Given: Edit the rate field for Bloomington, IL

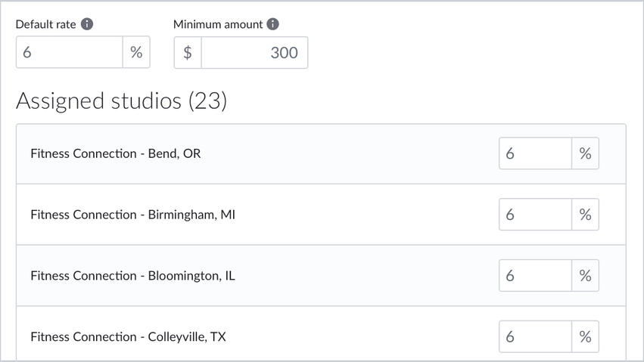Looking at the screenshot, I should [535, 276].
